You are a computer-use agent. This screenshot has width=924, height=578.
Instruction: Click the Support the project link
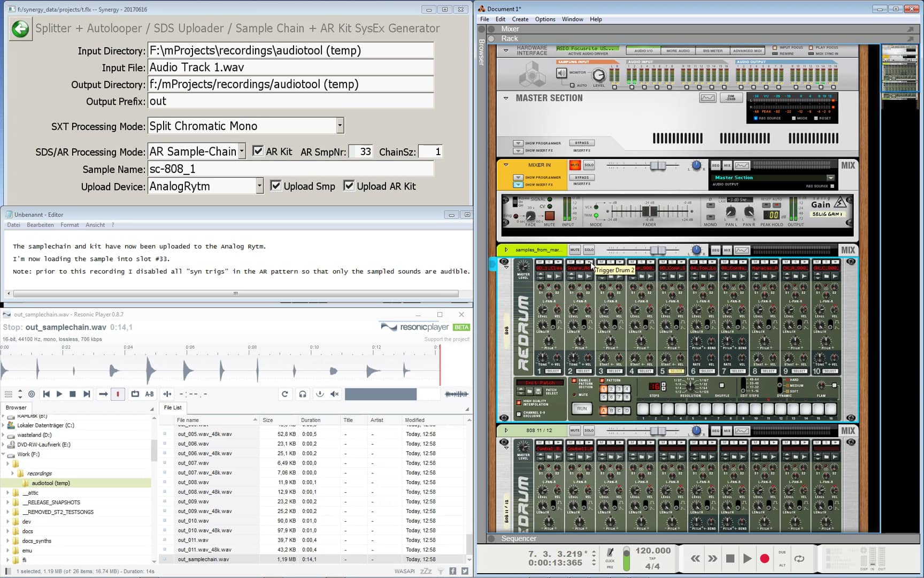coord(447,339)
